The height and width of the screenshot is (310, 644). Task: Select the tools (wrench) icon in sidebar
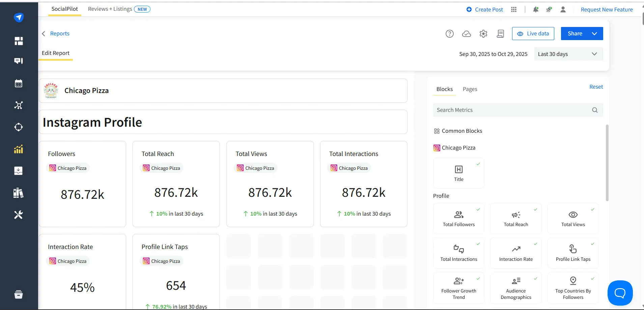point(19,214)
